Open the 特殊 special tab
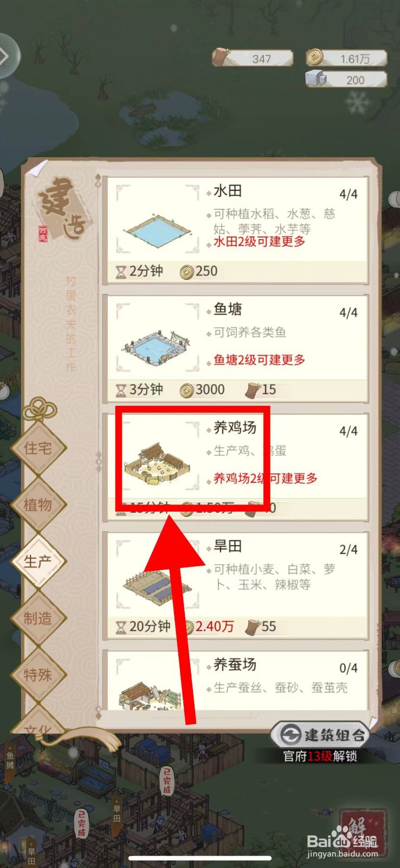Image resolution: width=400 pixels, height=868 pixels. [38, 675]
